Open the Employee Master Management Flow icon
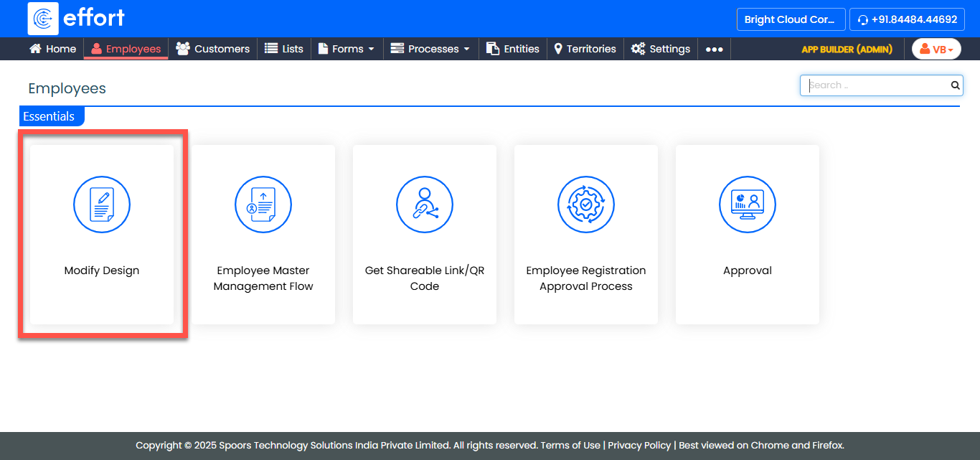Image resolution: width=980 pixels, height=460 pixels. (x=263, y=205)
